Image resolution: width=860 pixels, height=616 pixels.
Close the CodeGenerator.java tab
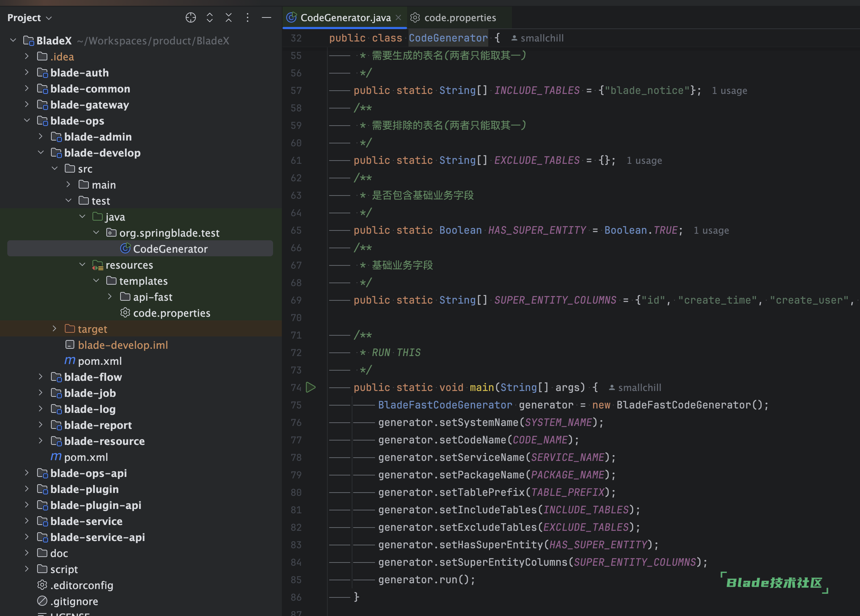coord(399,17)
